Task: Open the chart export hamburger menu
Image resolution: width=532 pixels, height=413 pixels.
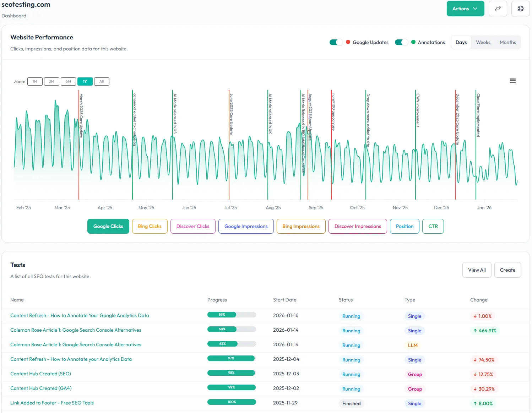Action: pos(512,81)
